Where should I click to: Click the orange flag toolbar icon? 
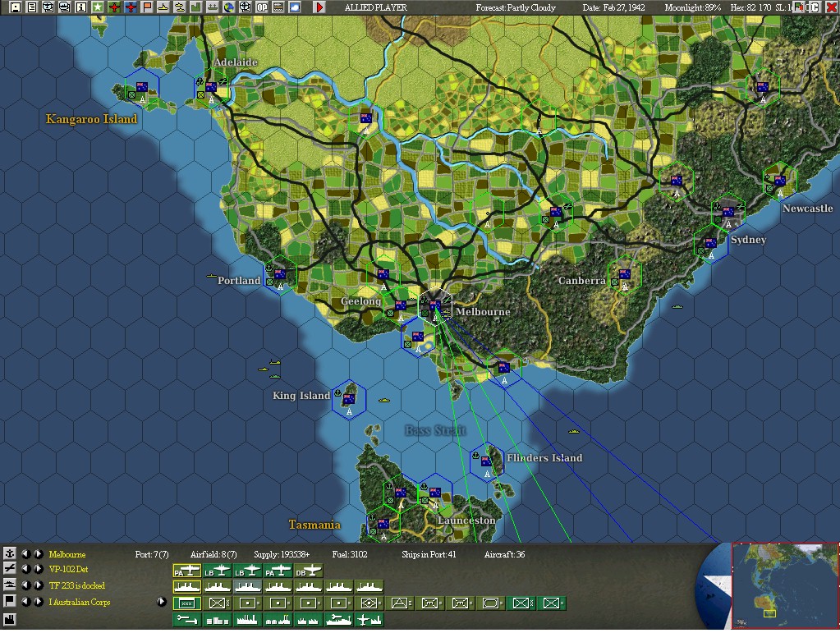pos(147,7)
